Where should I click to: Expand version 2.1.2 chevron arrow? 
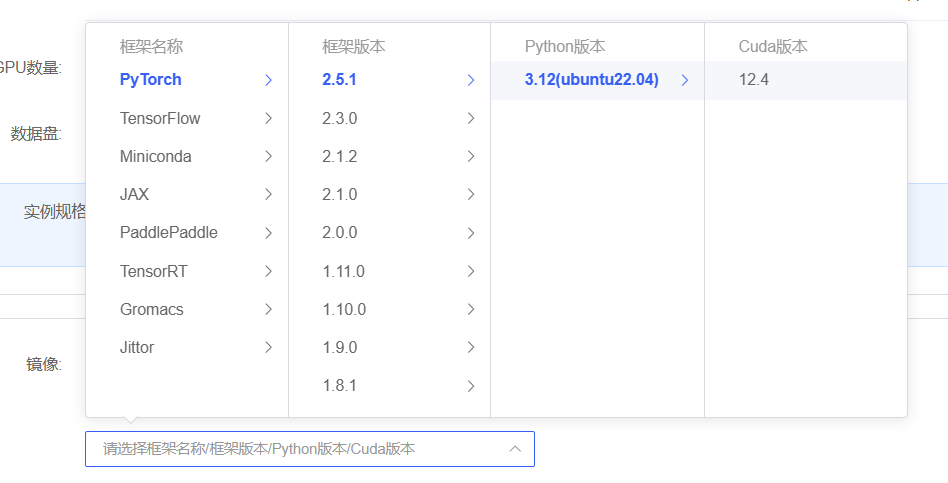click(471, 157)
